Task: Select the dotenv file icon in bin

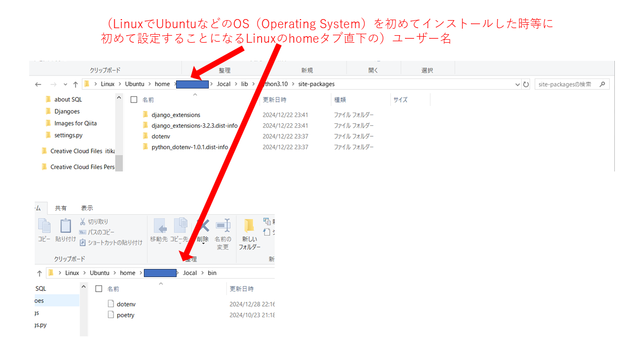Action: click(111, 304)
